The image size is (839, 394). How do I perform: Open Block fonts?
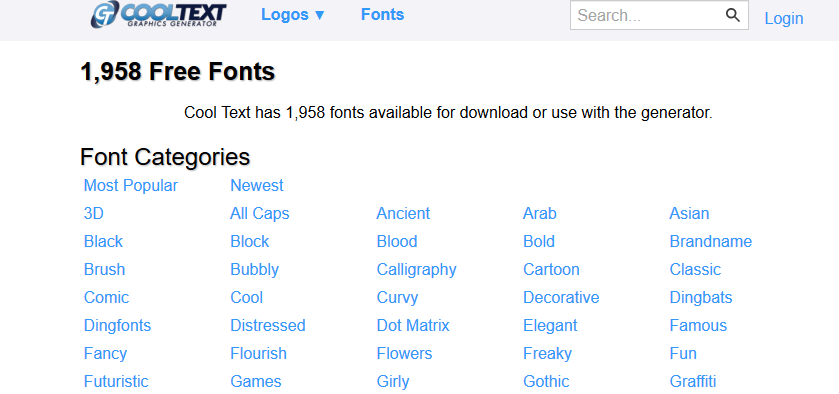click(250, 241)
